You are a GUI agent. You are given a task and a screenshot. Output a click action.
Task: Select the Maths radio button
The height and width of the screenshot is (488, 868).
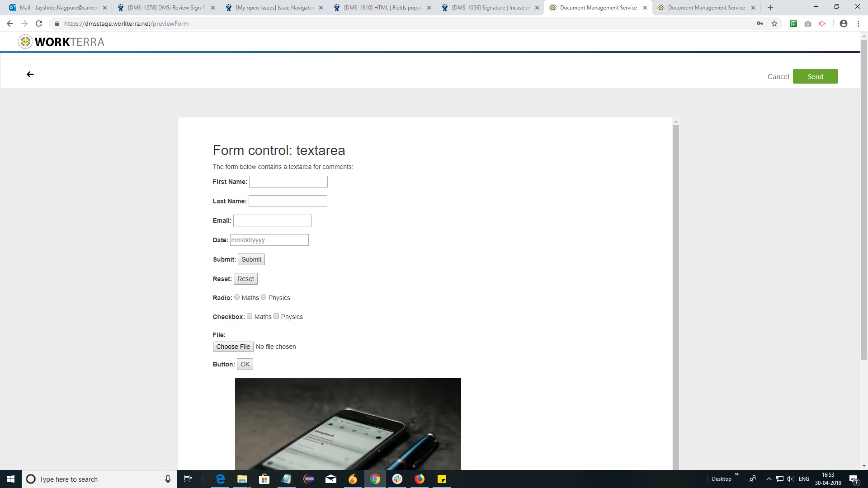click(x=237, y=297)
